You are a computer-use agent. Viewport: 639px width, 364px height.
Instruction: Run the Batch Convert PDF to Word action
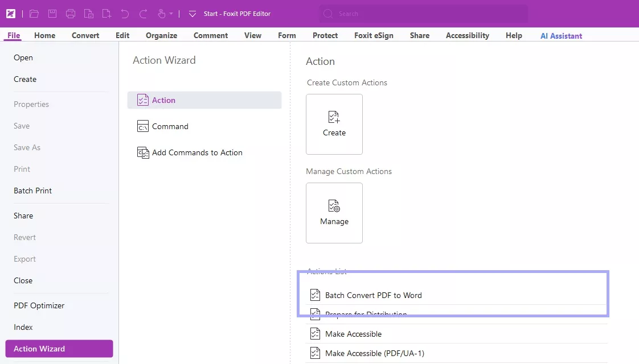[373, 295]
